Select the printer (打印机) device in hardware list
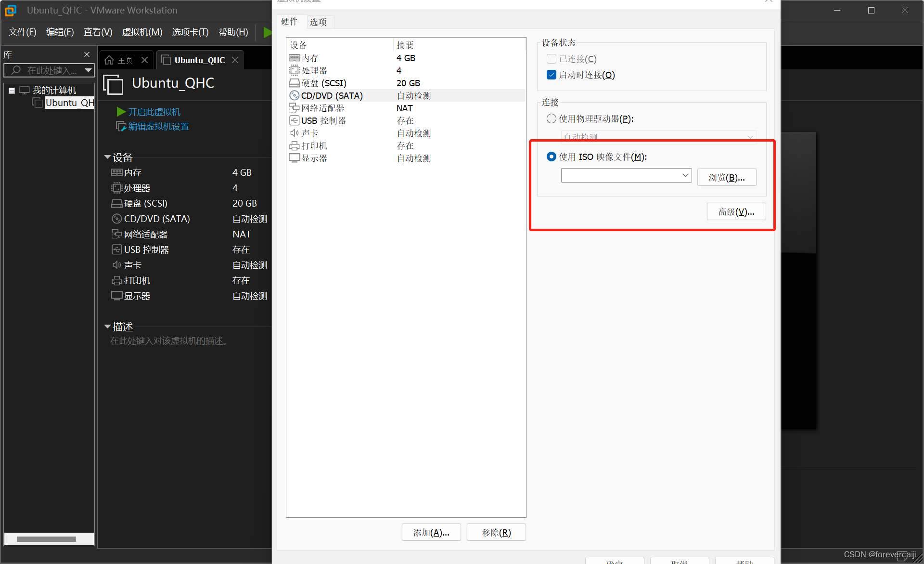The width and height of the screenshot is (924, 564). [314, 146]
